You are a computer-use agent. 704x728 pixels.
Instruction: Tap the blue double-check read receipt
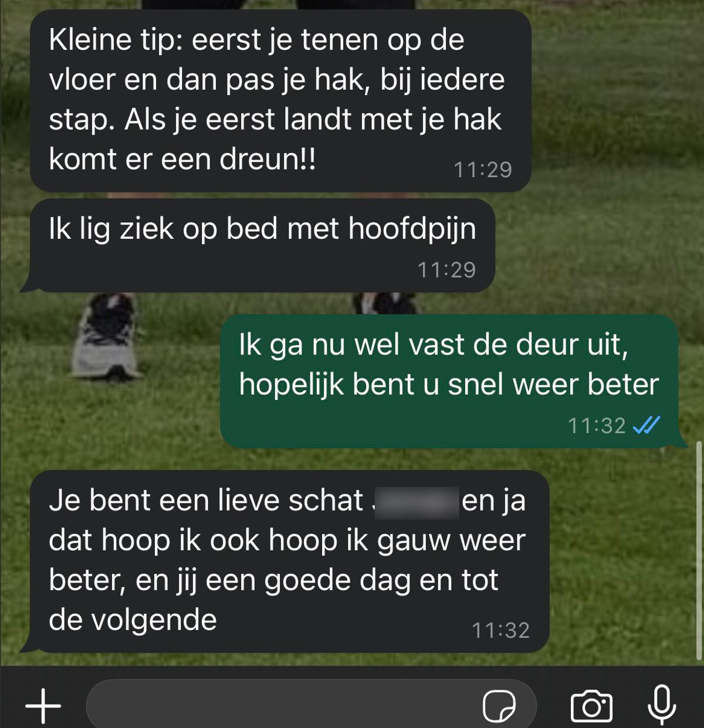[647, 425]
